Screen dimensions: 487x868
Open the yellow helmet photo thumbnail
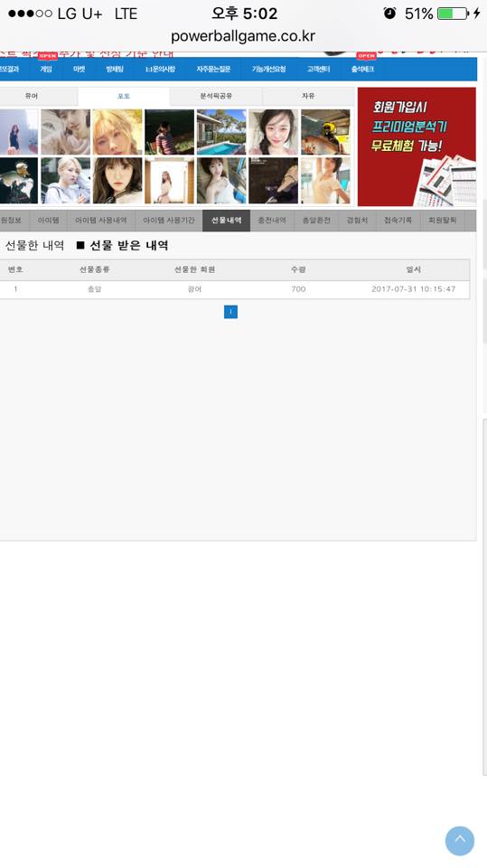(325, 132)
